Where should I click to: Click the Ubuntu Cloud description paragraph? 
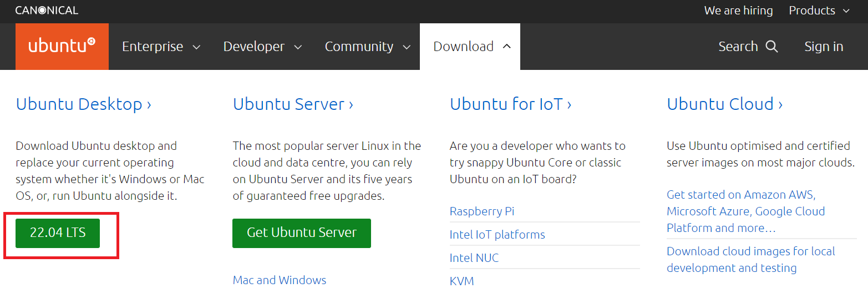pos(760,154)
